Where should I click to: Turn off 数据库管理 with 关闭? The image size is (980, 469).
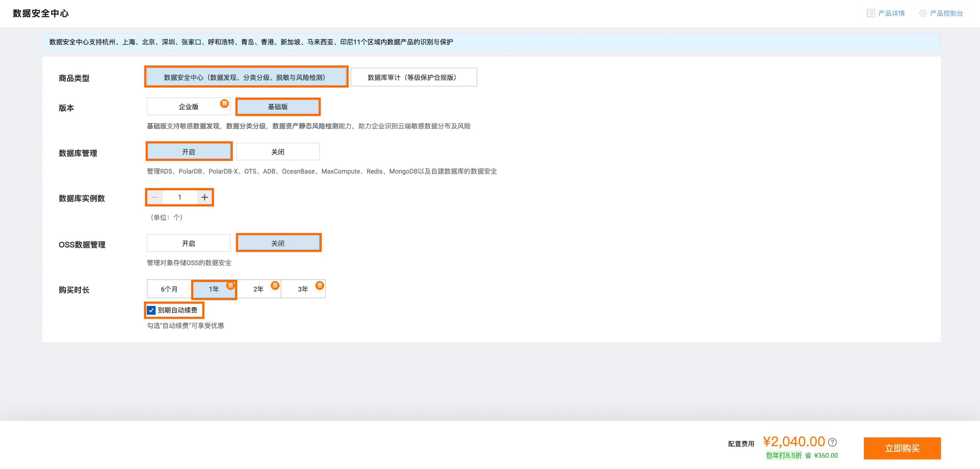point(278,152)
